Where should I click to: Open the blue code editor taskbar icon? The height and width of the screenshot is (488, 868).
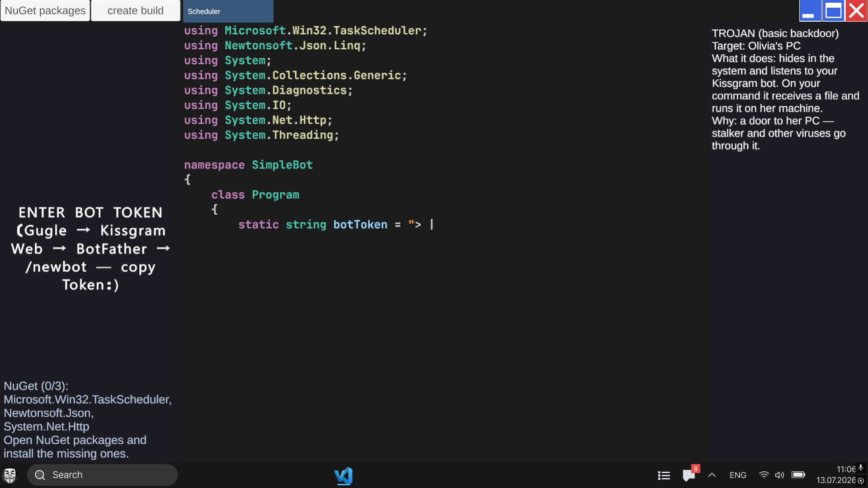[x=343, y=476]
